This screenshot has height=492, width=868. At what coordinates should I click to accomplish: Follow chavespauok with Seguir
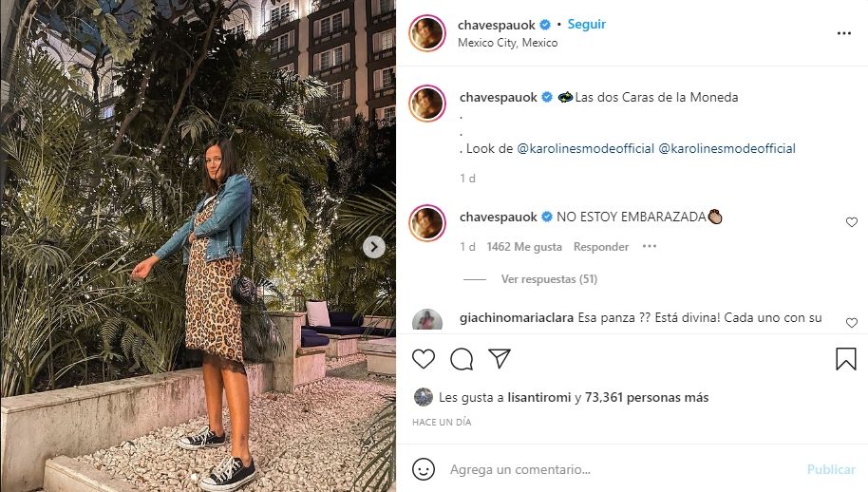586,25
